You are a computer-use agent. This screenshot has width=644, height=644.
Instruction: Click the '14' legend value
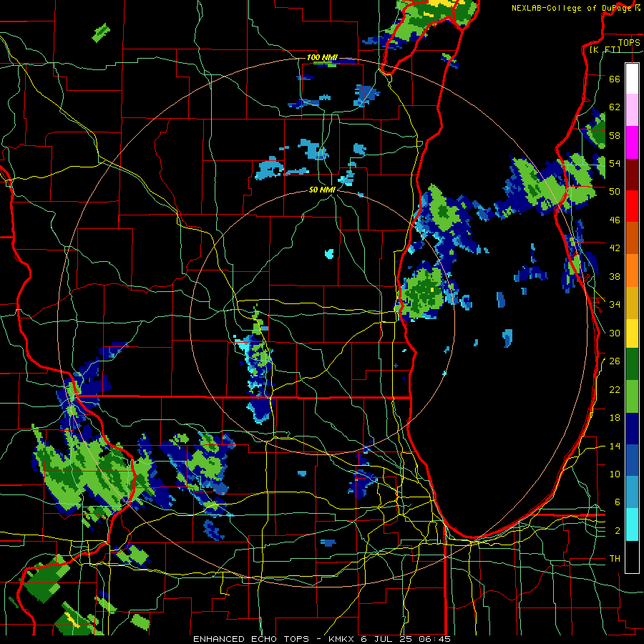tap(615, 446)
